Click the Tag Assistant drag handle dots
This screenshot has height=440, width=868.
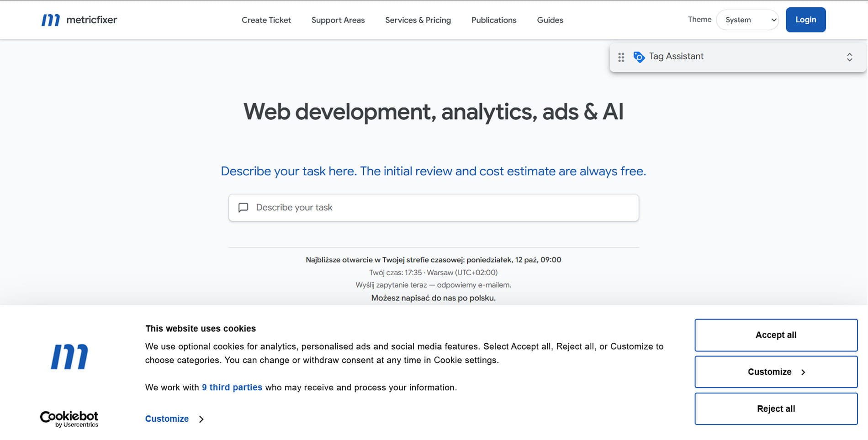(621, 57)
